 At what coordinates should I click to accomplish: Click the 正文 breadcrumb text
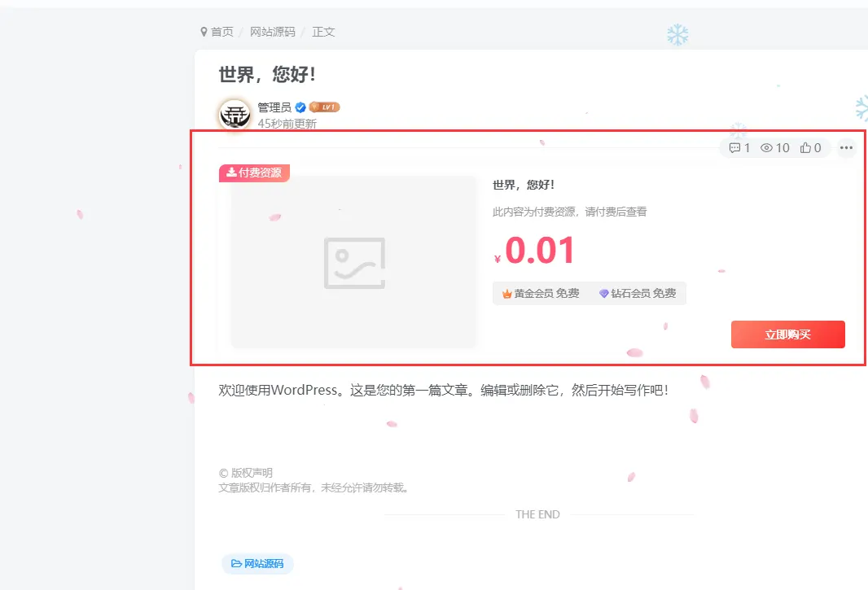(x=323, y=32)
